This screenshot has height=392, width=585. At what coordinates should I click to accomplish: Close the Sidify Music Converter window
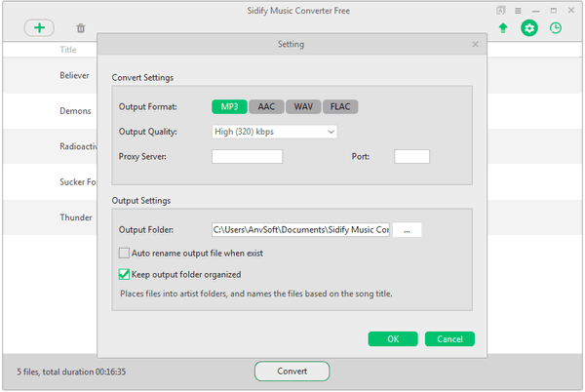click(571, 11)
